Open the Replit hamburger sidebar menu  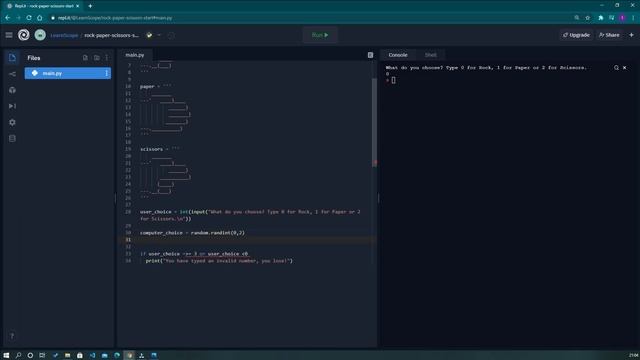(9, 35)
